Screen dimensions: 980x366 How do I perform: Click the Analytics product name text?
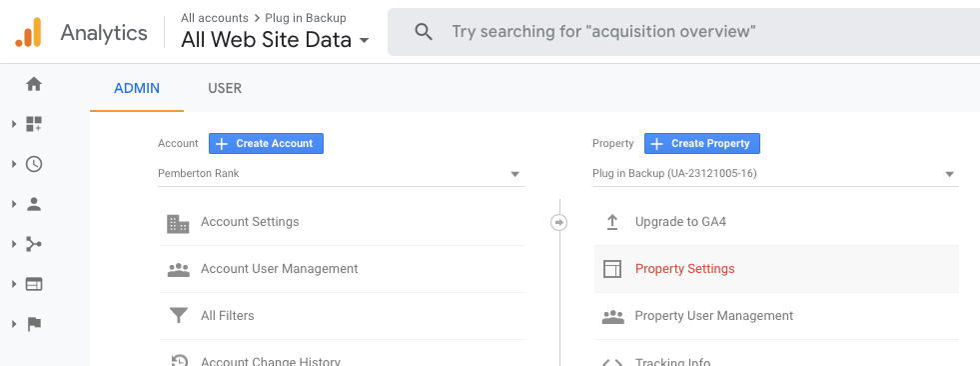pos(104,33)
